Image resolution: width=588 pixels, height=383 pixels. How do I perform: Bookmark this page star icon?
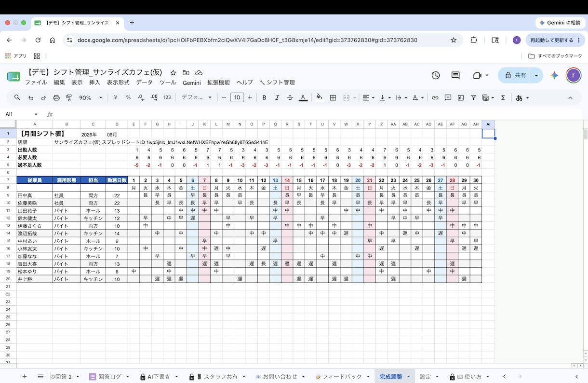tap(454, 40)
